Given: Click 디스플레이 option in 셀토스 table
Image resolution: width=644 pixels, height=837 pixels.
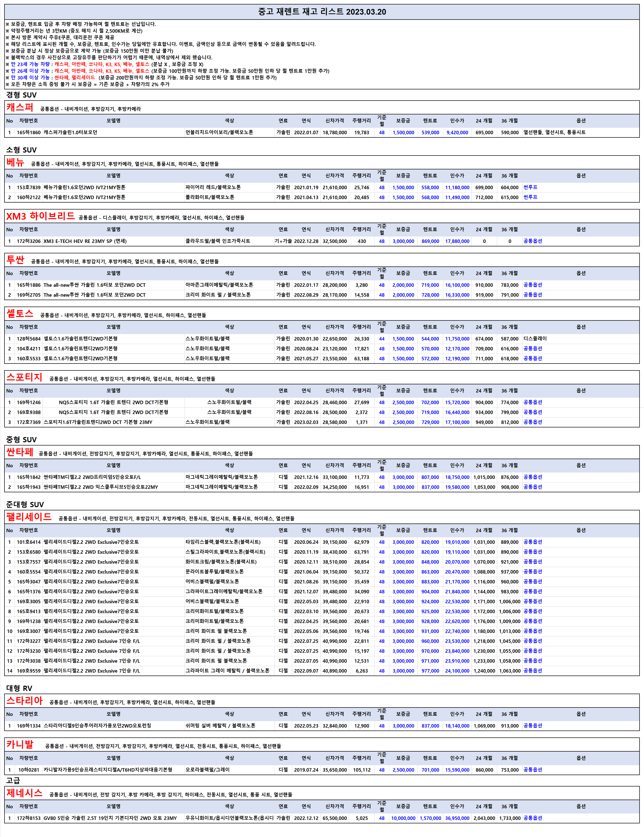Looking at the screenshot, I should (535, 339).
